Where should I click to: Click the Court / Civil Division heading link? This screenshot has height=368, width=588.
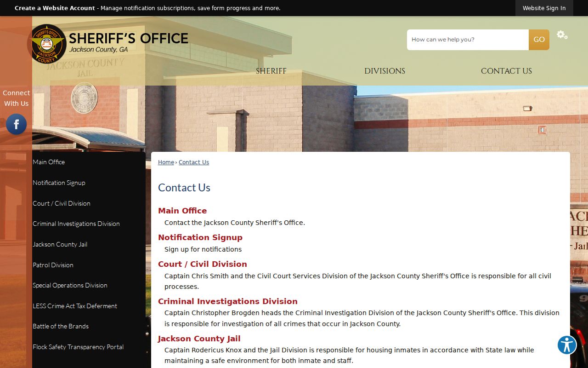203,264
